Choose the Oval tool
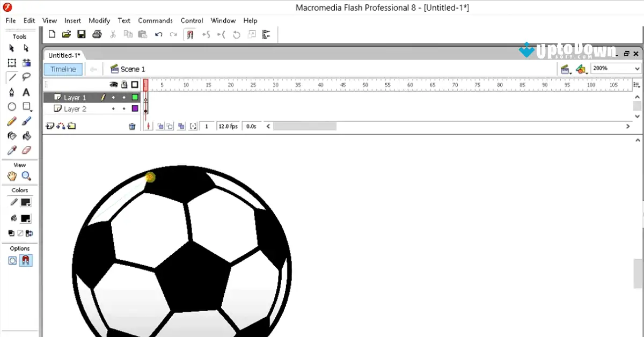 [x=11, y=107]
